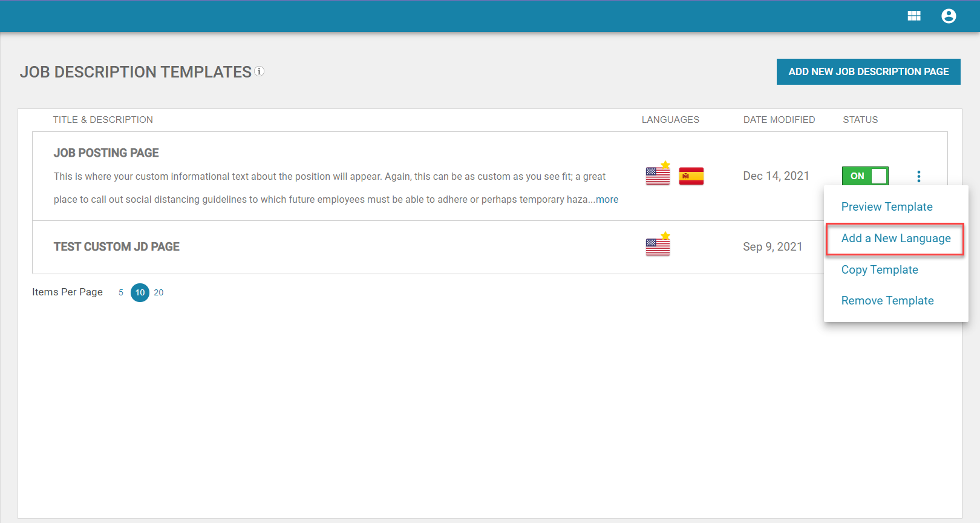Choose Preview Template from the menu
Screen dimensions: 980x523
pyautogui.click(x=886, y=207)
